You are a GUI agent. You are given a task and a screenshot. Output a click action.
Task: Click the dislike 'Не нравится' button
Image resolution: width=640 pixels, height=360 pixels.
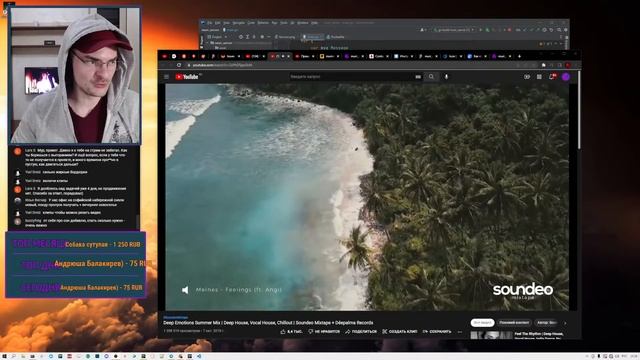click(324, 331)
